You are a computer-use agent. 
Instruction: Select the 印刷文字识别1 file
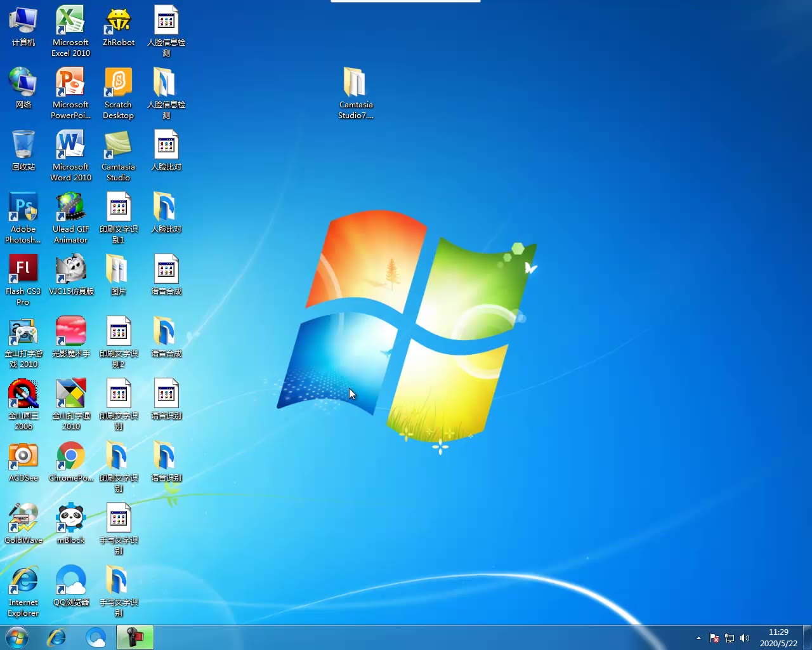tap(118, 218)
